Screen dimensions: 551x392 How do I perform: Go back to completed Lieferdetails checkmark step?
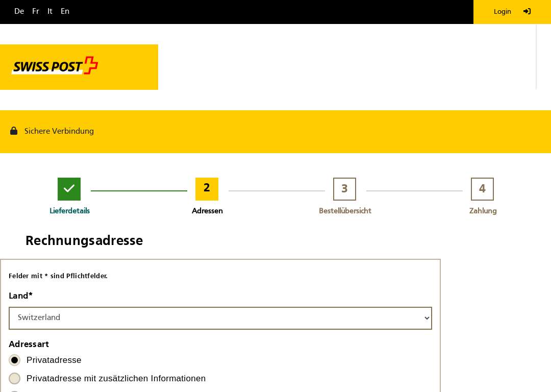pyautogui.click(x=69, y=189)
